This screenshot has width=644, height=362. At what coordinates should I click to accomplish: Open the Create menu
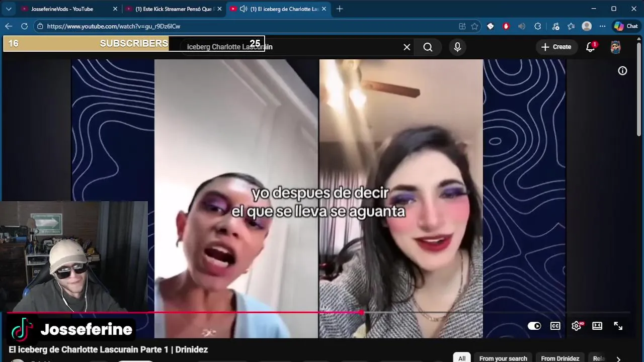click(x=556, y=47)
